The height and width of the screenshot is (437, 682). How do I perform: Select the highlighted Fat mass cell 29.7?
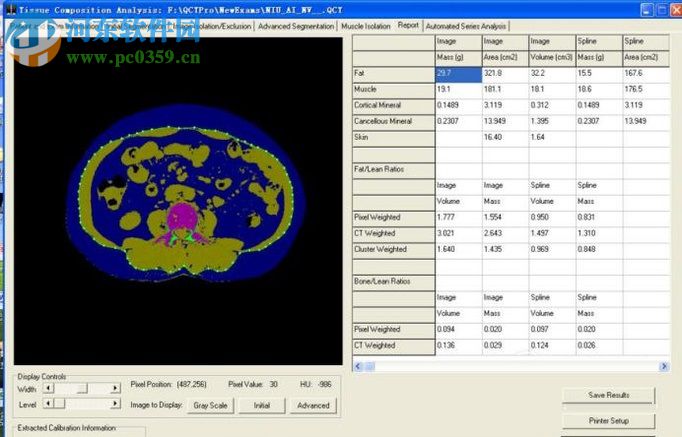[457, 73]
